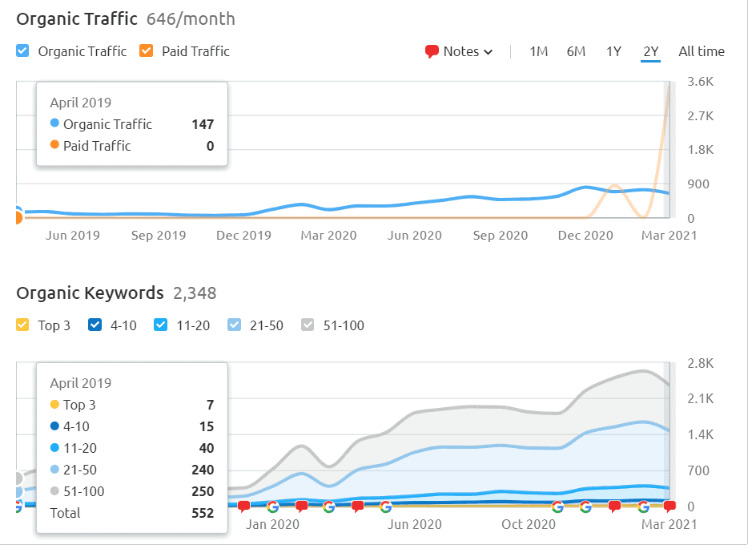This screenshot has width=756, height=557.
Task: Toggle the 51-100 positions checkbox
Action: pos(308,325)
